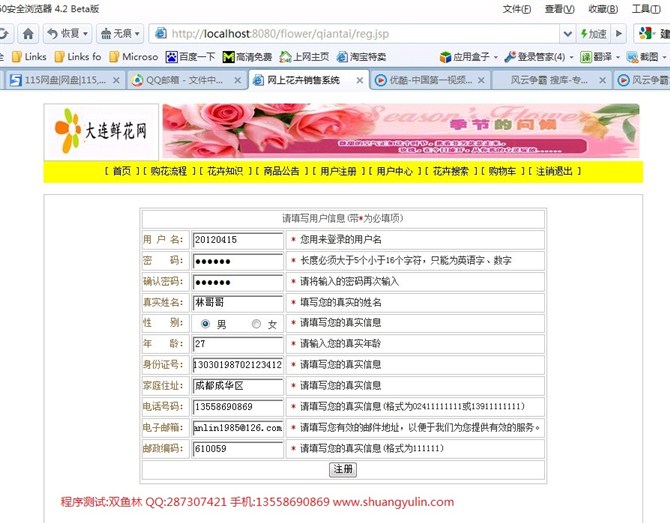This screenshot has width=670, height=523.
Task: Close the 网上花卉销售系统 tab
Action: click(360, 80)
